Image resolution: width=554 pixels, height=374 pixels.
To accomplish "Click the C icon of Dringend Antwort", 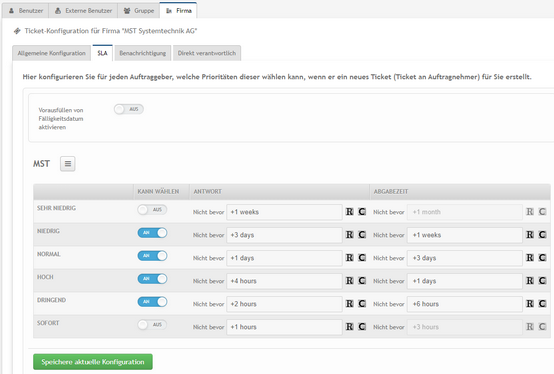I will tap(362, 303).
